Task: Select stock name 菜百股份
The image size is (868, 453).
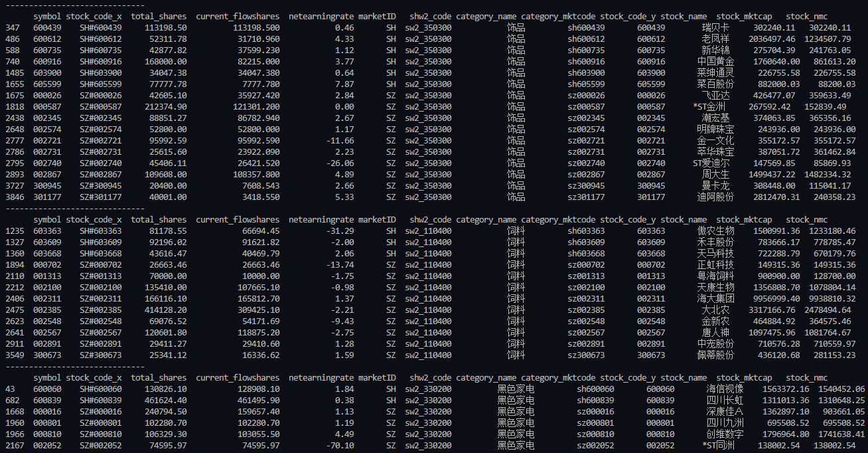Action: (x=715, y=84)
